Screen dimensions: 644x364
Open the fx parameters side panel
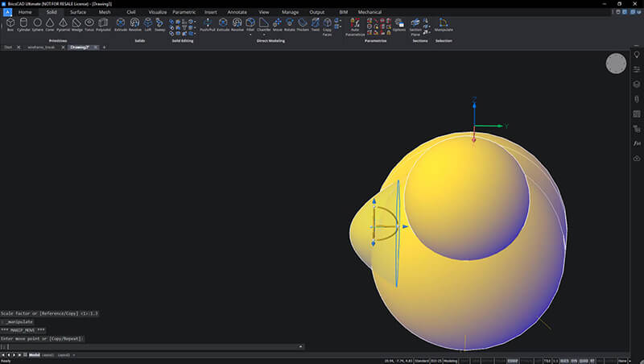637,143
